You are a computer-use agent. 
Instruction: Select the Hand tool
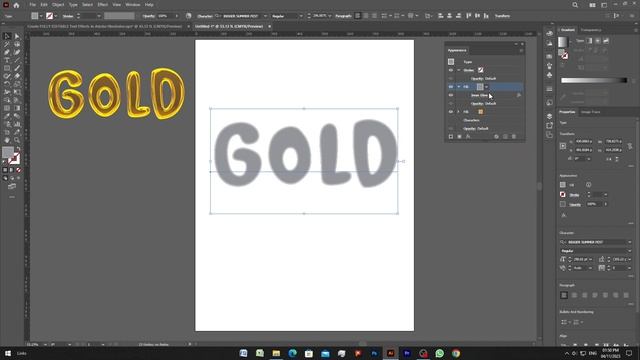(x=7, y=140)
